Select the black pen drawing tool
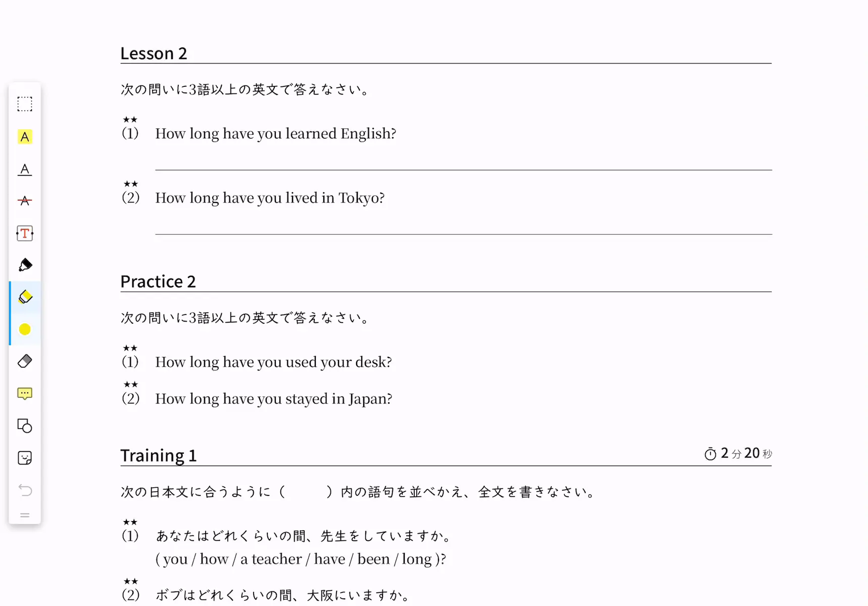Viewport: 868px width, 606px height. click(x=25, y=265)
